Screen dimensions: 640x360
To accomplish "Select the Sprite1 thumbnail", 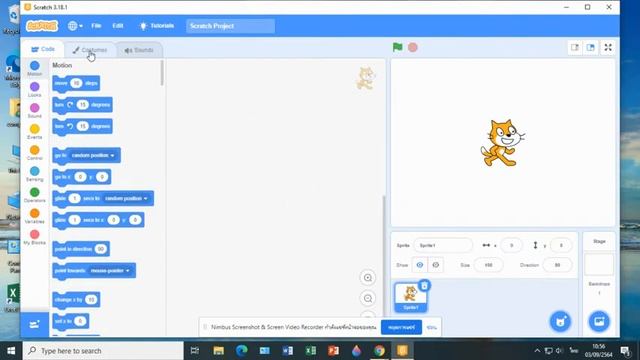I will pos(411,298).
